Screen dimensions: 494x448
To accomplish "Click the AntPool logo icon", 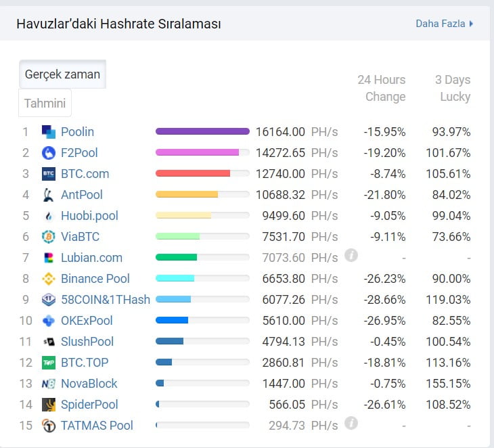I will (49, 195).
